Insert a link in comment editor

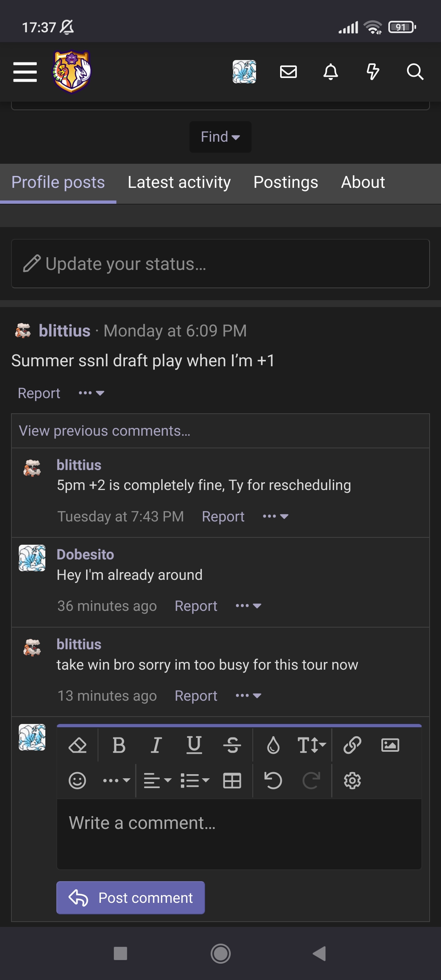(352, 745)
